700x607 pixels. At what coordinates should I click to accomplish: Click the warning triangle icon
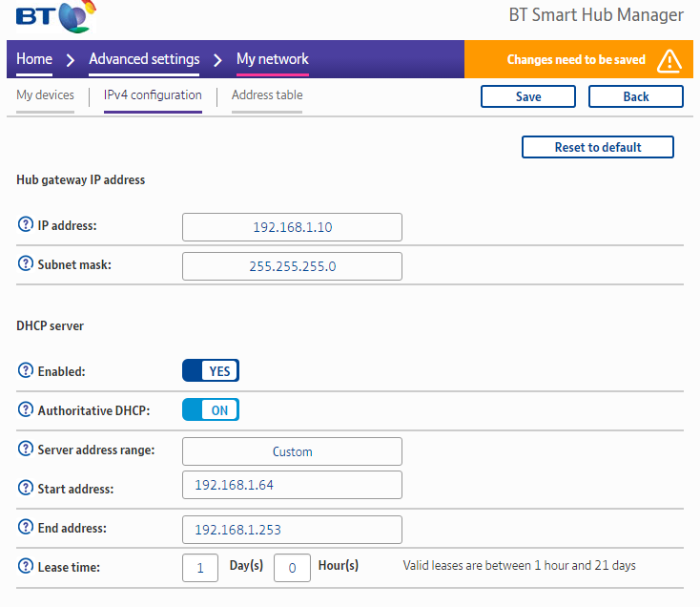click(669, 59)
